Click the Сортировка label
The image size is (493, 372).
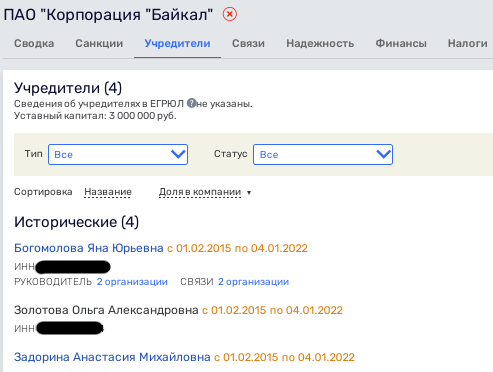pos(43,192)
